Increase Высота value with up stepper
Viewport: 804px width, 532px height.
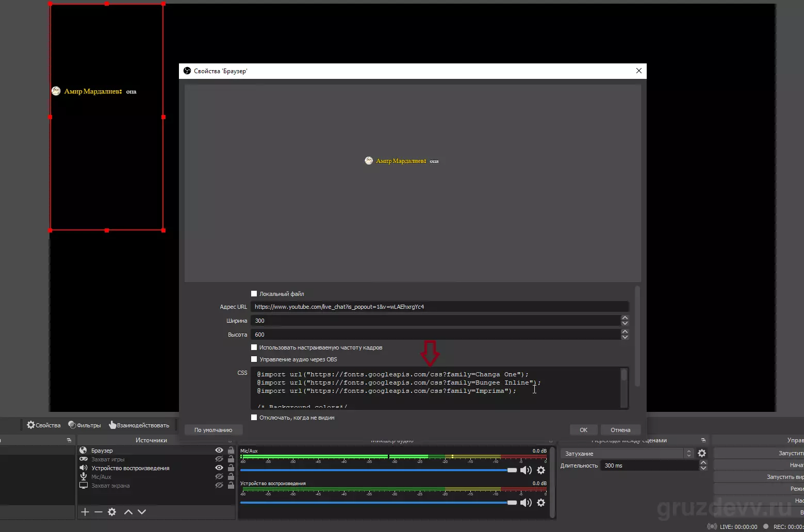click(625, 332)
